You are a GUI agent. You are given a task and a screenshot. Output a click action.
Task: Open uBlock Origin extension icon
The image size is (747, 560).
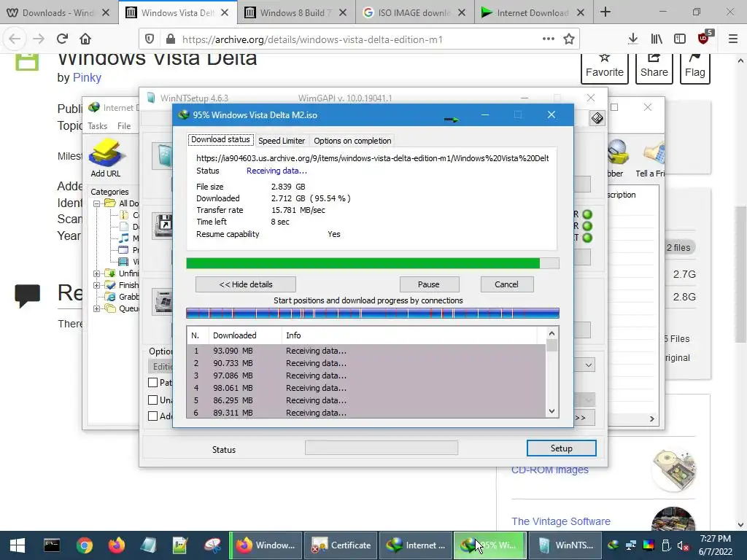(x=704, y=39)
